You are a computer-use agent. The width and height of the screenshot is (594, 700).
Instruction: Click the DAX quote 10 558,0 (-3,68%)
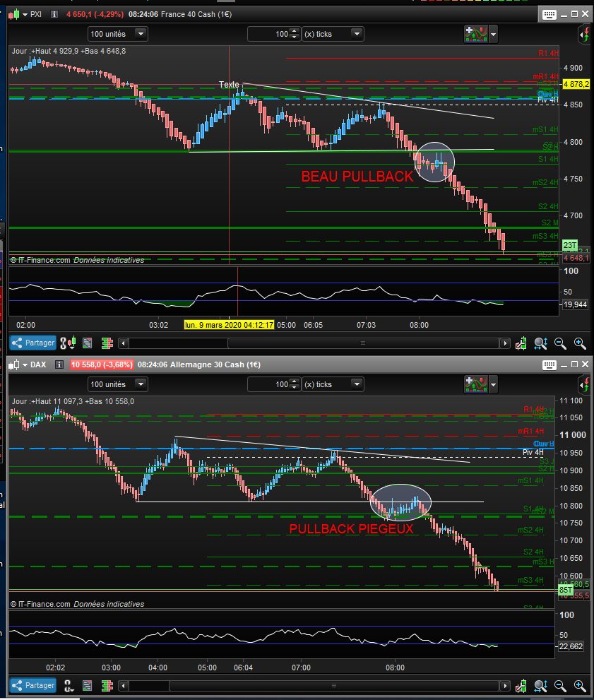[102, 364]
